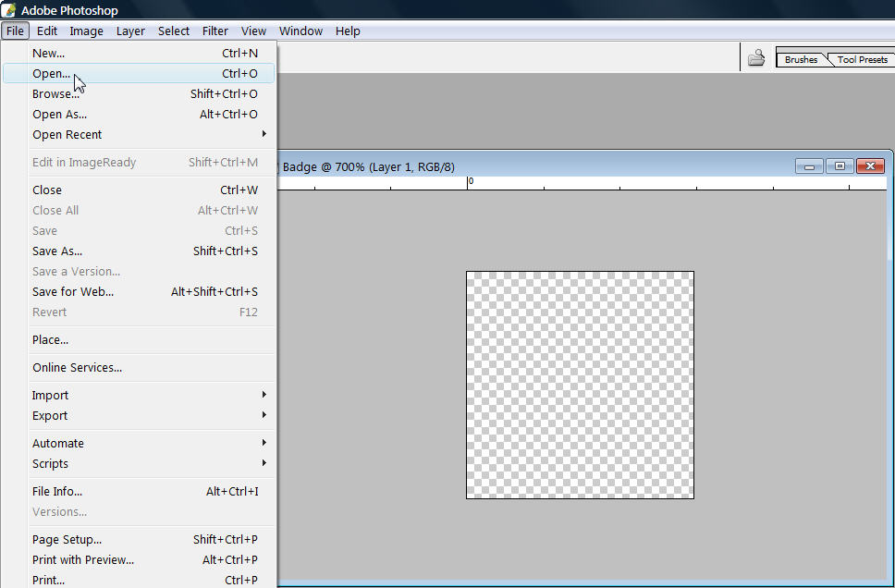Expand the Export submenu
Screen dimensions: 895x588
[x=139, y=416]
